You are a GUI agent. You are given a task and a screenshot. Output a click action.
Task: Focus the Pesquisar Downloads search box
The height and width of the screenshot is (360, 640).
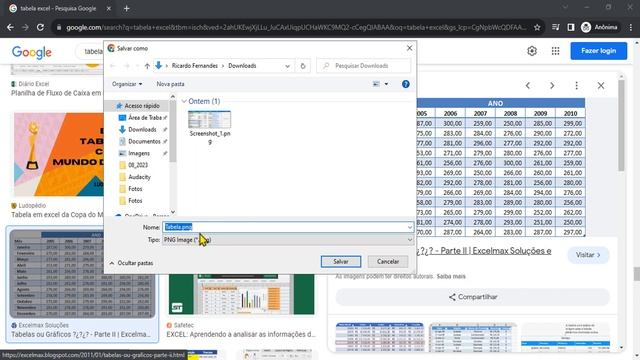tap(364, 66)
